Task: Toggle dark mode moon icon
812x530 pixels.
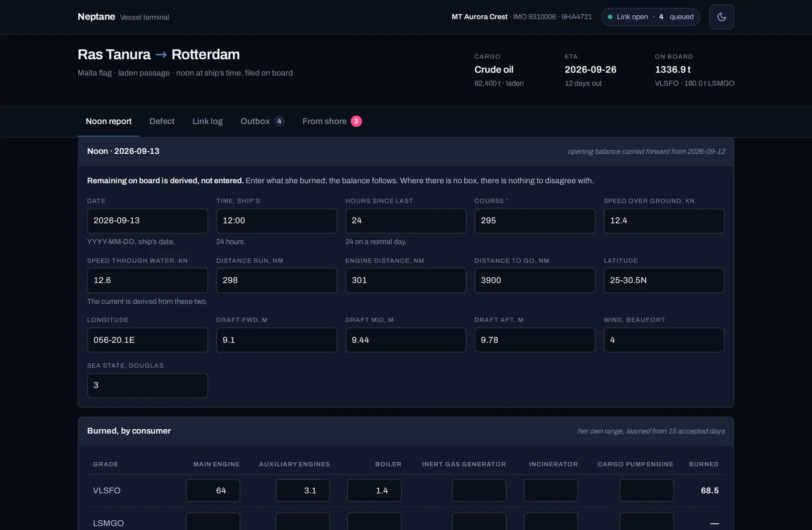Action: coord(721,17)
